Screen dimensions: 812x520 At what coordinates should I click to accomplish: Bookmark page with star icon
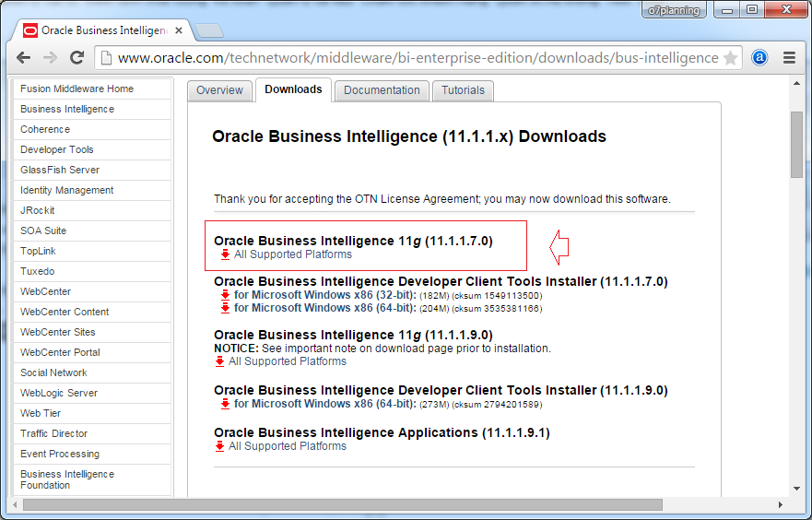click(730, 57)
